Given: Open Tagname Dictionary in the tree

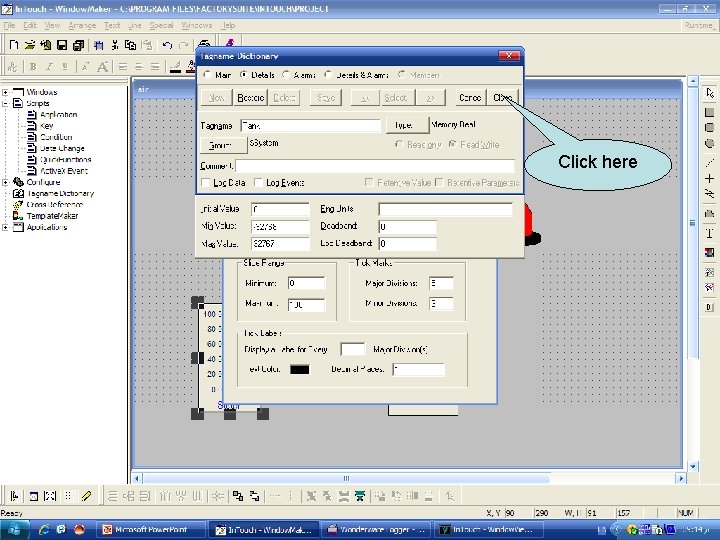Looking at the screenshot, I should point(60,194).
